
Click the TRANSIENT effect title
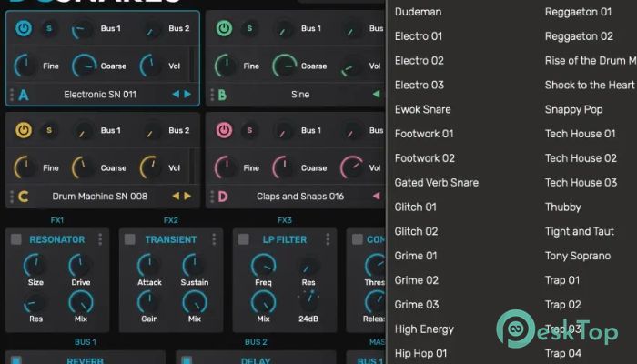pos(170,239)
